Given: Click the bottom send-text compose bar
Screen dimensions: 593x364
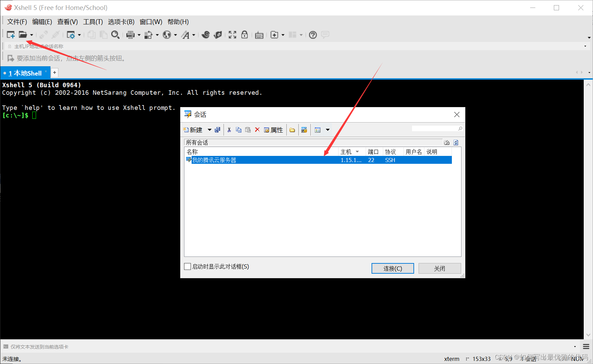Looking at the screenshot, I should coord(290,347).
